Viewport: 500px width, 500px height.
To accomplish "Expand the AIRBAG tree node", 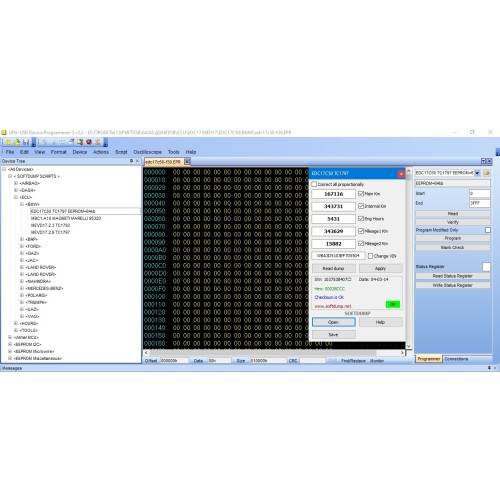I will [x=16, y=183].
